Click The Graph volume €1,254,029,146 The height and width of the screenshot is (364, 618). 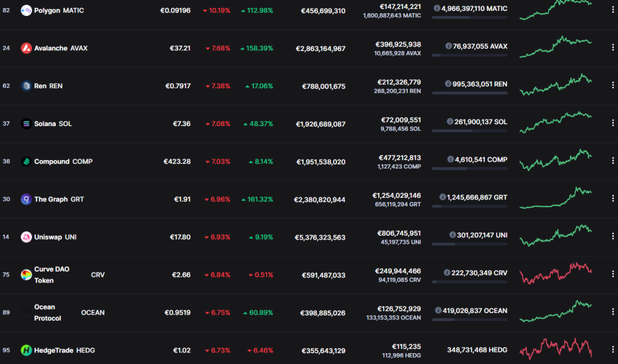click(x=397, y=195)
